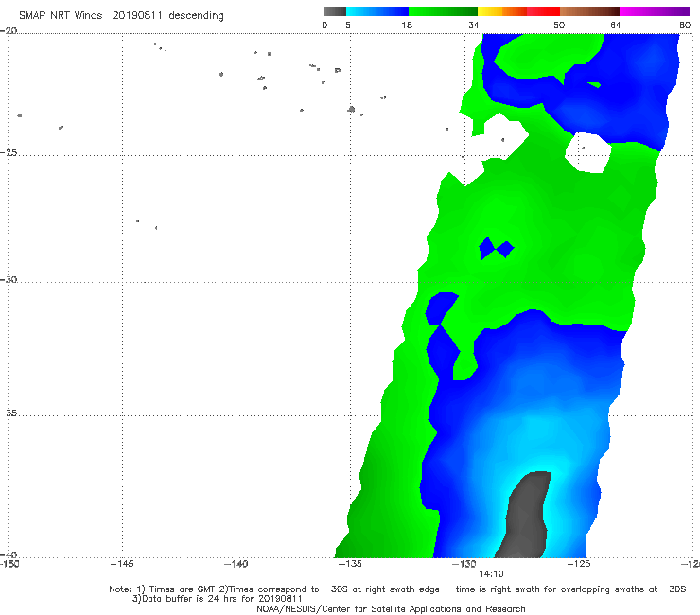The width and height of the screenshot is (700, 615).
Task: Click the 'Data buffer is 24 hrs' note
Action: tap(218, 599)
